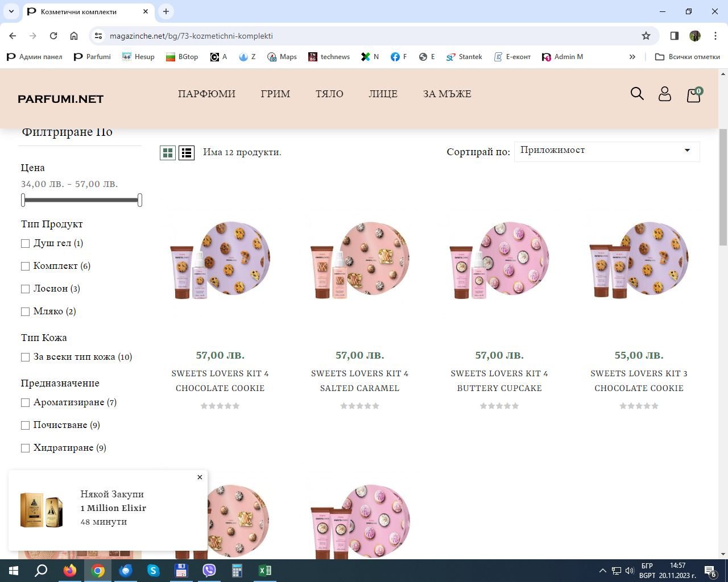
Task: Check the Комплект filter
Action: point(25,266)
